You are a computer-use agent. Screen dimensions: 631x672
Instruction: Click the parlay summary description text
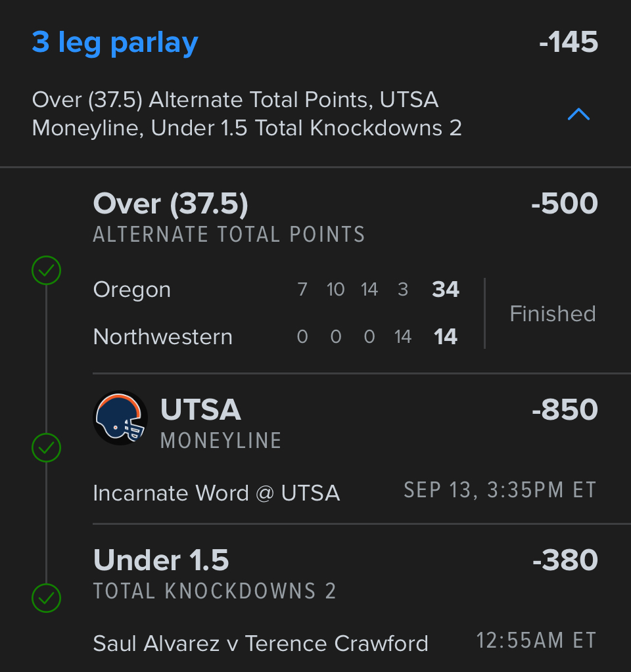pyautogui.click(x=246, y=114)
